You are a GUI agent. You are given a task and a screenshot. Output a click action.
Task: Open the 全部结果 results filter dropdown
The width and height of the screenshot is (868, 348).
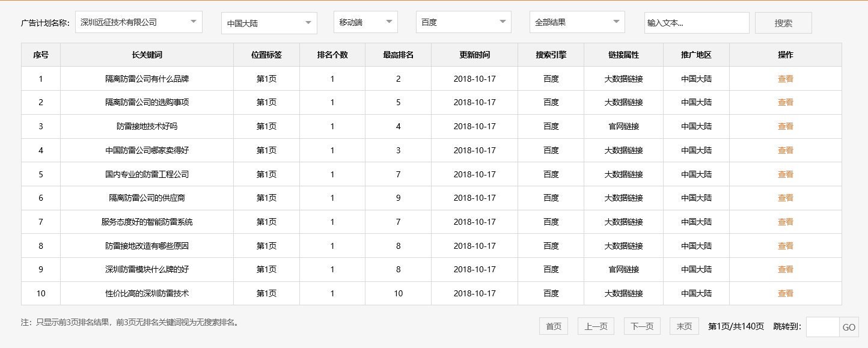click(576, 21)
